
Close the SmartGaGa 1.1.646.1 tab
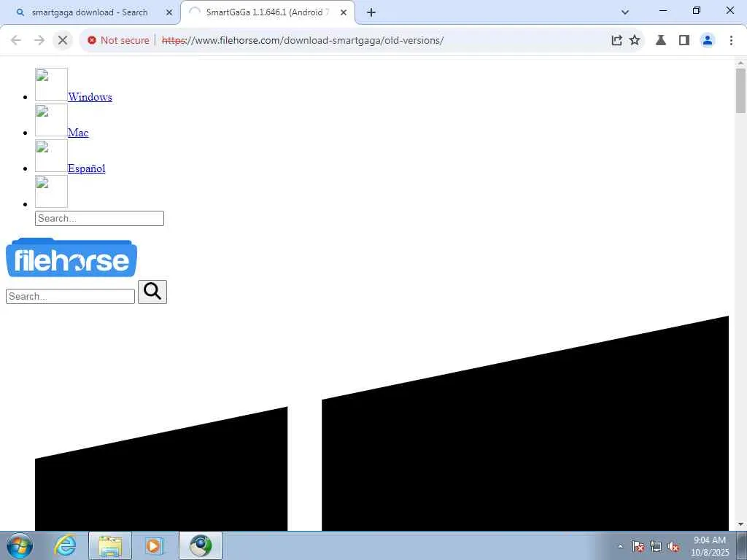(344, 12)
